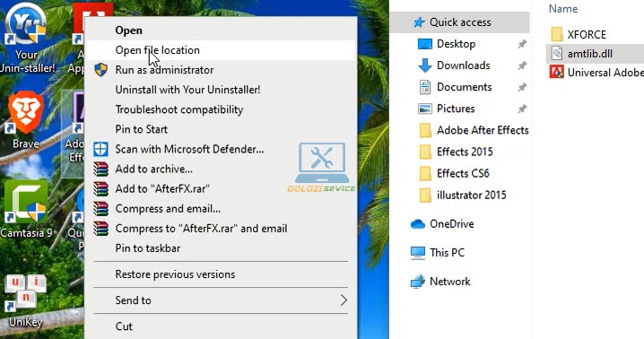The width and height of the screenshot is (644, 339).
Task: Select the amtlib.dll file
Action: point(590,54)
